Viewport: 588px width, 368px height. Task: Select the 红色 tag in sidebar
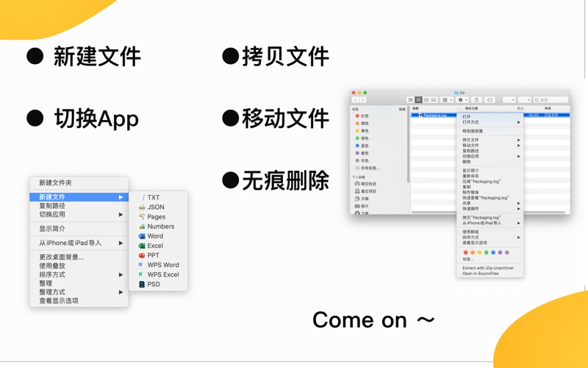click(x=362, y=116)
